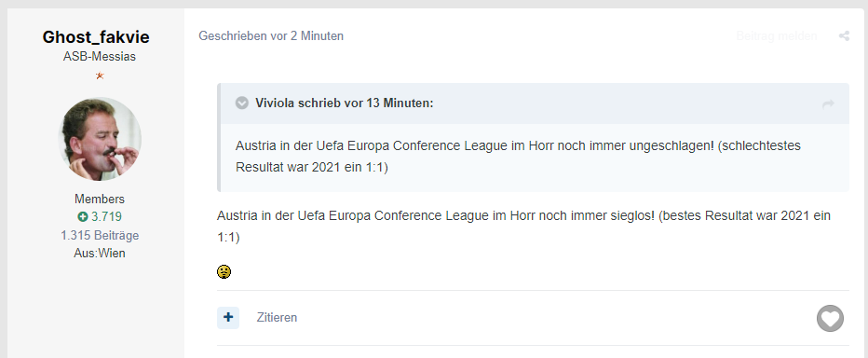868x358 pixels.
Task: Collapse the Viviola quote using chevron icon
Action: 242,103
